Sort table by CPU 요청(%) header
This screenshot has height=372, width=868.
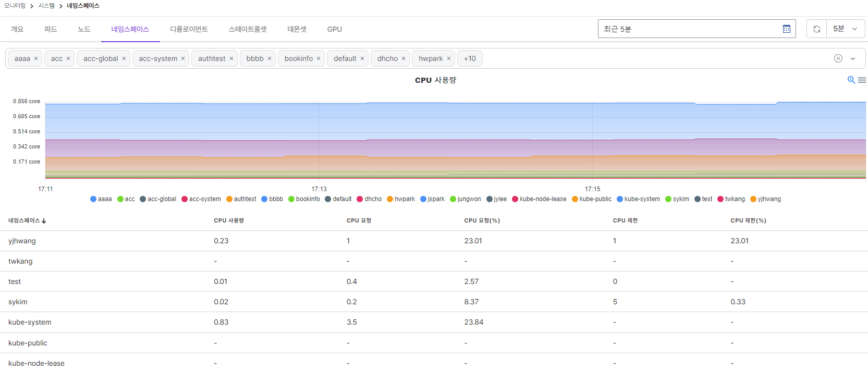pos(482,220)
